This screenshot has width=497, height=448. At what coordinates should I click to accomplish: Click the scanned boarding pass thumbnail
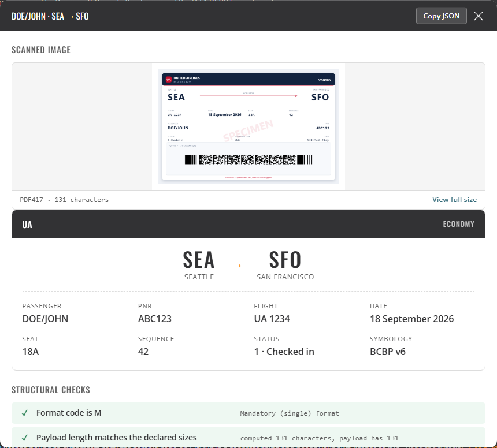(248, 126)
